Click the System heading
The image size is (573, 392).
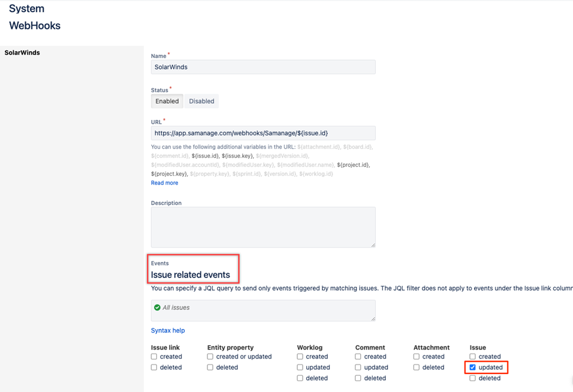pos(27,8)
